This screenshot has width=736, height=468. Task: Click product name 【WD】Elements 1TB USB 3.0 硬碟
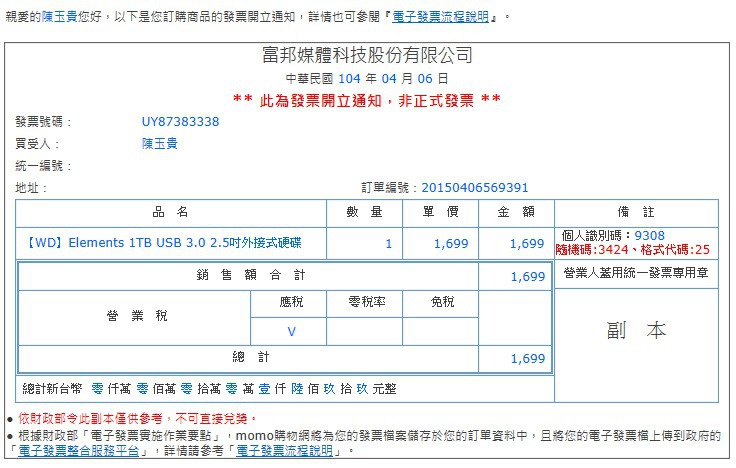coord(163,243)
